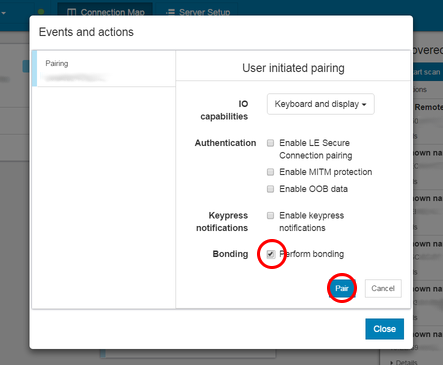The height and width of the screenshot is (365, 443).
Task: Close the Events and actions dialog
Action: point(384,329)
